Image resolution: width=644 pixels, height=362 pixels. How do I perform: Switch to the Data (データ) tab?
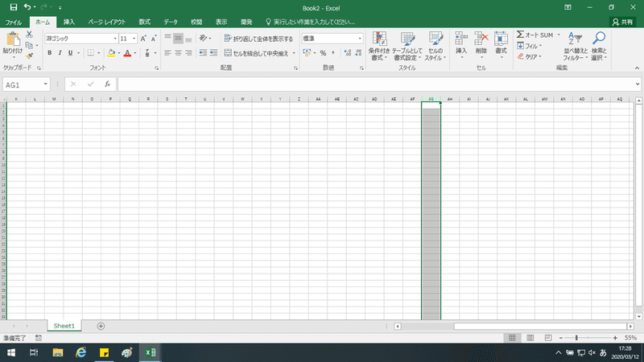[171, 23]
